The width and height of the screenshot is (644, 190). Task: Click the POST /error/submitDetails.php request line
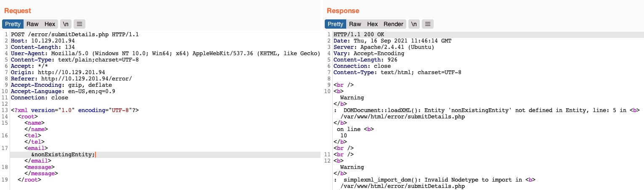(x=74, y=35)
